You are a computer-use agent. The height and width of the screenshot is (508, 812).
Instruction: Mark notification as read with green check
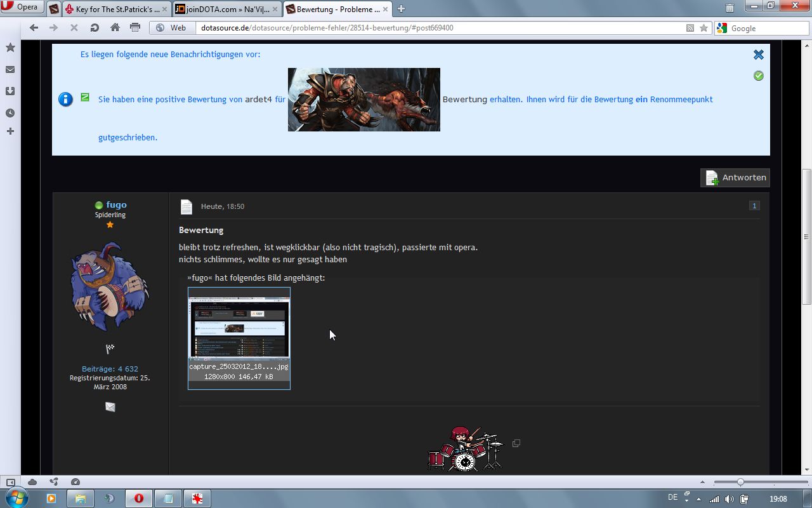(x=758, y=76)
